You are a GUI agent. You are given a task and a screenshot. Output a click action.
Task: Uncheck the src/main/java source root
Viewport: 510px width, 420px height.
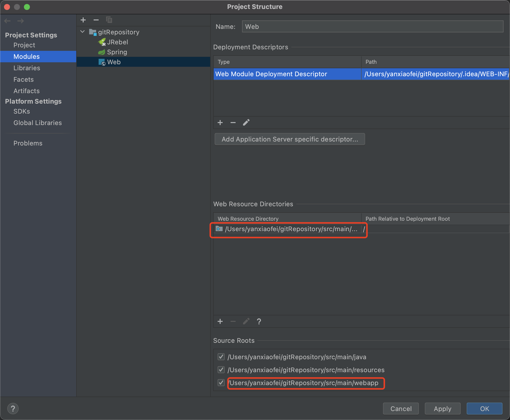[221, 357]
